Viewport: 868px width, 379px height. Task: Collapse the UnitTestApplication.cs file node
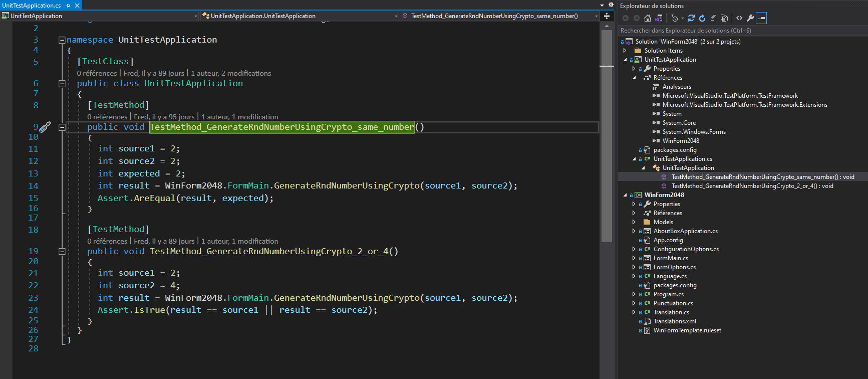pos(634,159)
